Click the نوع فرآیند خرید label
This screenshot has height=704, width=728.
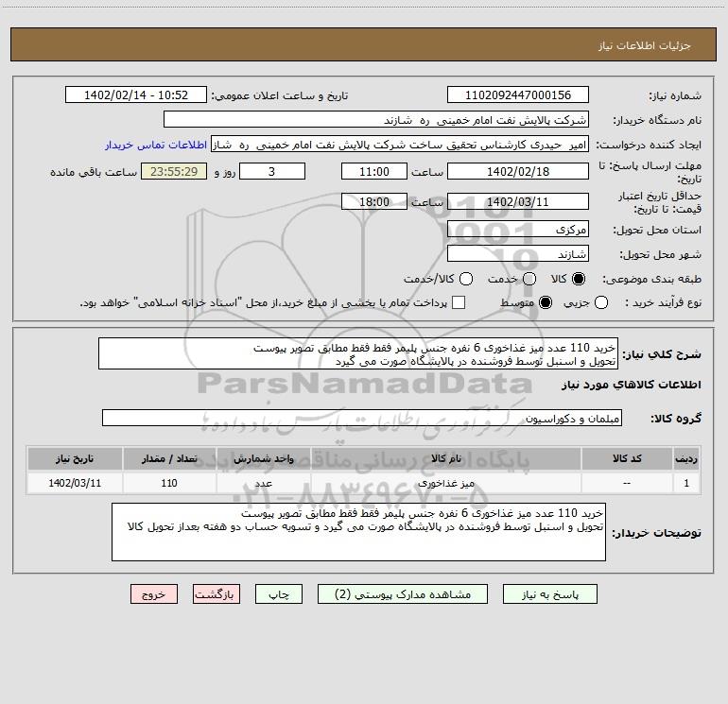coord(663,303)
